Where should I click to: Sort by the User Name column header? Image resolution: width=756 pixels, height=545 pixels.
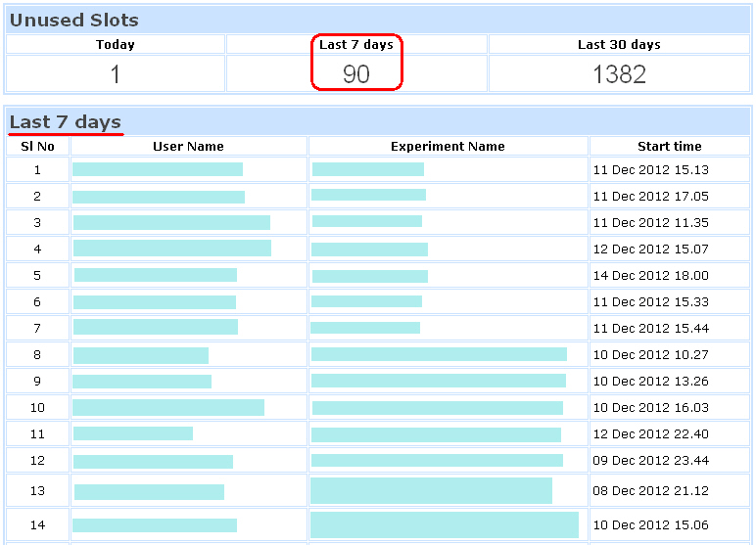coord(188,146)
